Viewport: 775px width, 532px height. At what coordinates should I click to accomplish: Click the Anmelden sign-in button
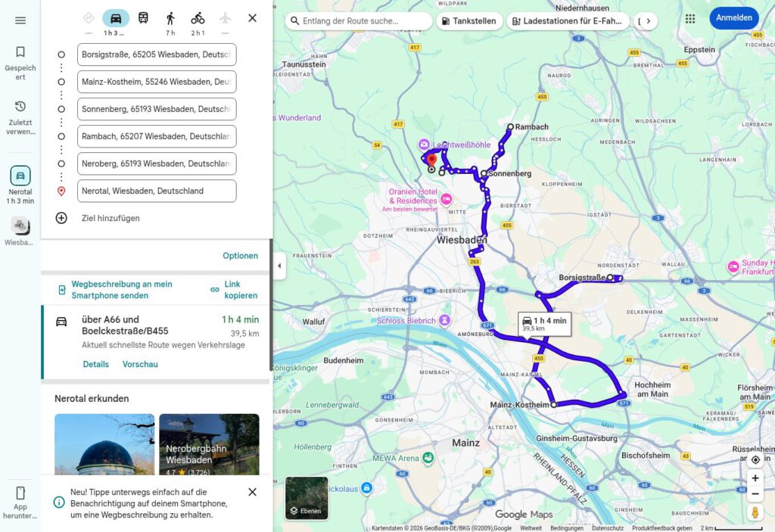734,18
